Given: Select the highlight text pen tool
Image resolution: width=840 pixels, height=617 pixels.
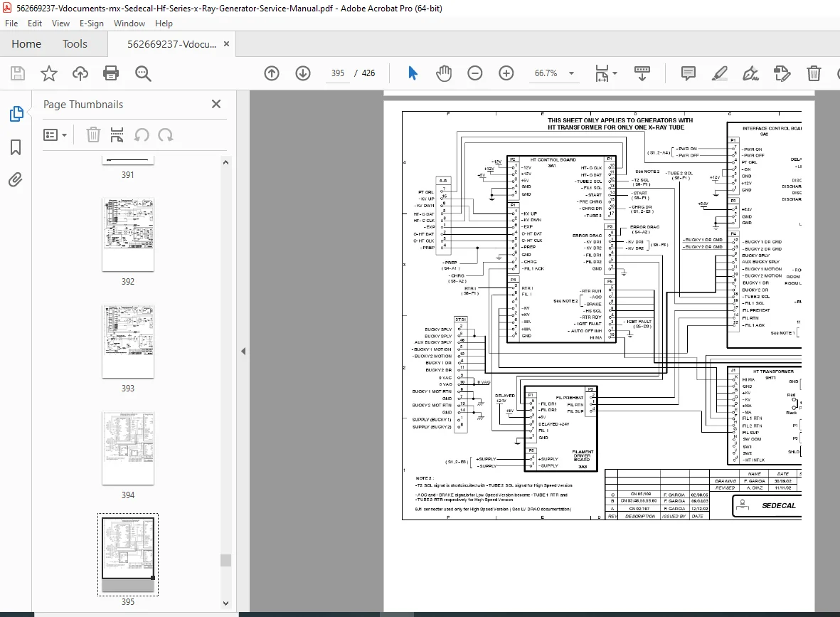Looking at the screenshot, I should 720,73.
